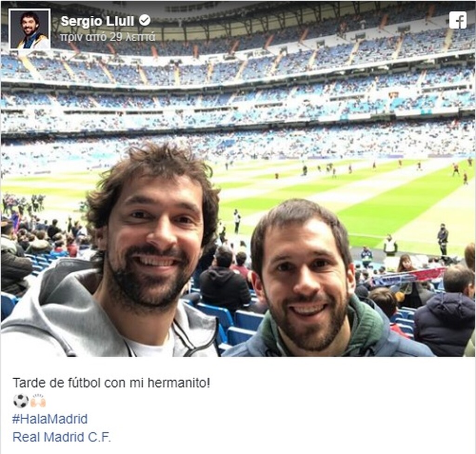The width and height of the screenshot is (476, 454).
Task: Click the timestamp πριν από 29 λεπτά
Action: [108, 37]
